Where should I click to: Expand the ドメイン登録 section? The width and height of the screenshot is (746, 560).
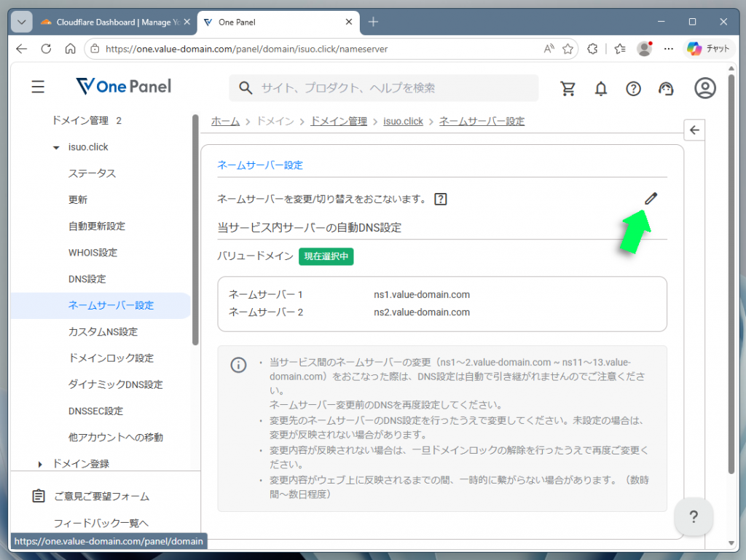40,464
